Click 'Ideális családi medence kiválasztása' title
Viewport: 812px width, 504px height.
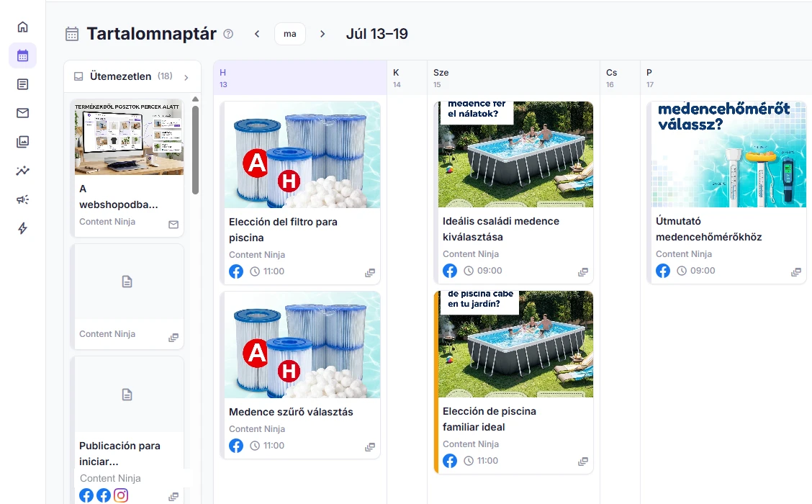pyautogui.click(x=501, y=229)
